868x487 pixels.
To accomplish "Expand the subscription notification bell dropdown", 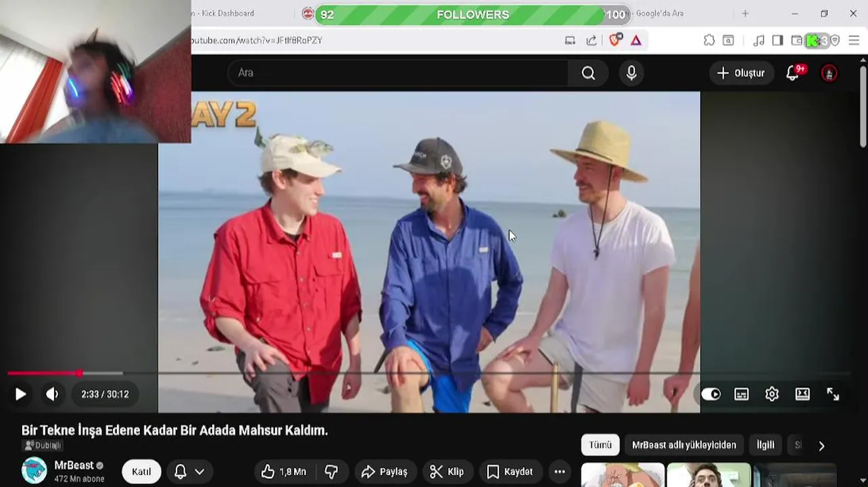I will (x=190, y=471).
